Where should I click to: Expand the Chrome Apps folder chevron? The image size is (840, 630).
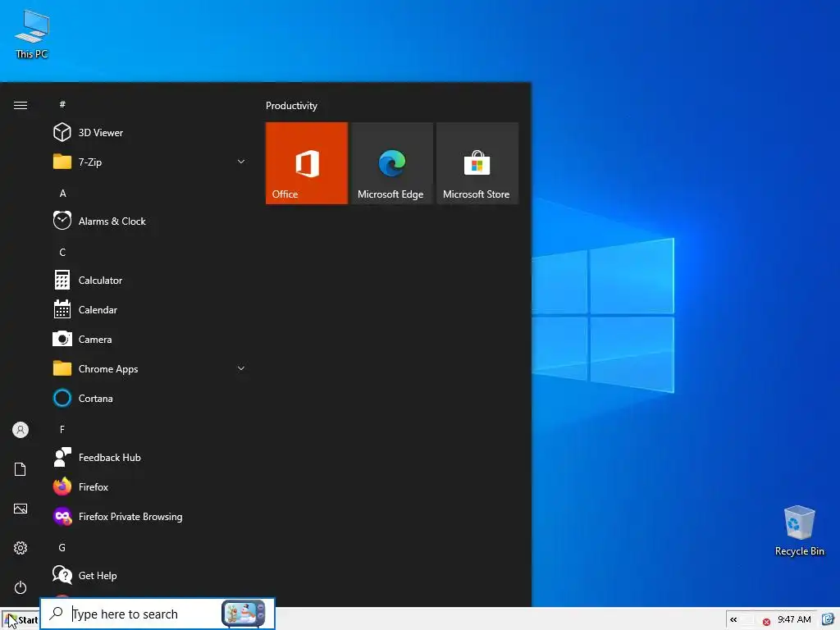click(x=241, y=368)
